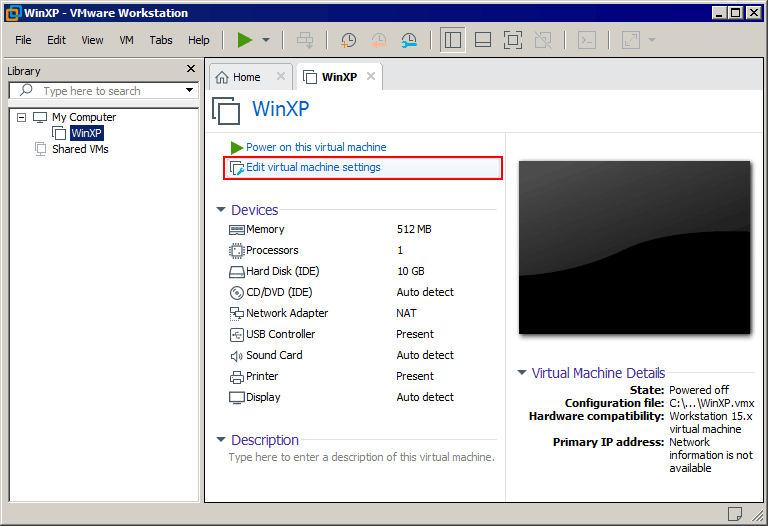Click the green Power On toolbar button
768x526 pixels.
click(244, 40)
